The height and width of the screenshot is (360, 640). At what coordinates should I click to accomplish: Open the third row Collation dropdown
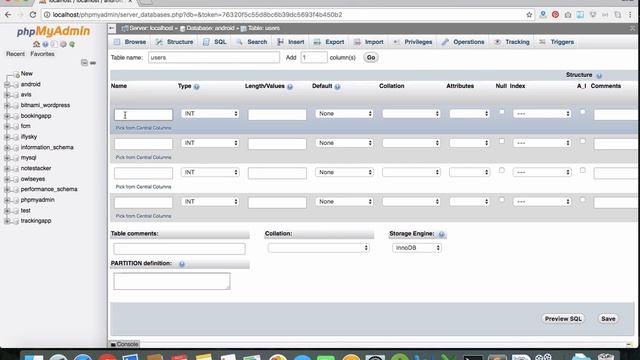(411, 172)
